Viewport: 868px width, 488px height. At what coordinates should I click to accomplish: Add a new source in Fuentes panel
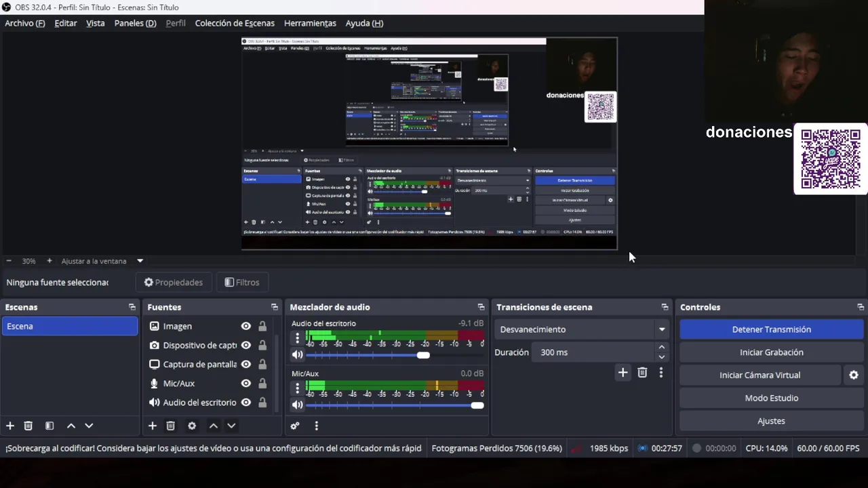[x=153, y=426]
